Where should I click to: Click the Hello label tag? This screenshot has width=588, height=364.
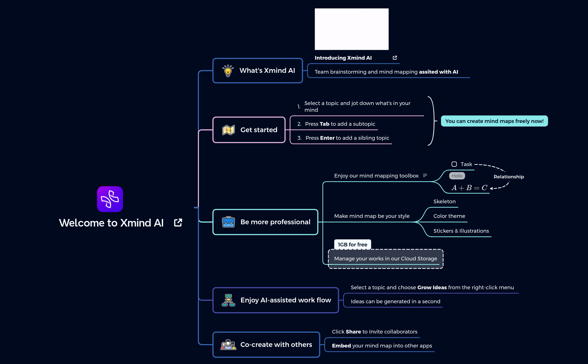(457, 176)
